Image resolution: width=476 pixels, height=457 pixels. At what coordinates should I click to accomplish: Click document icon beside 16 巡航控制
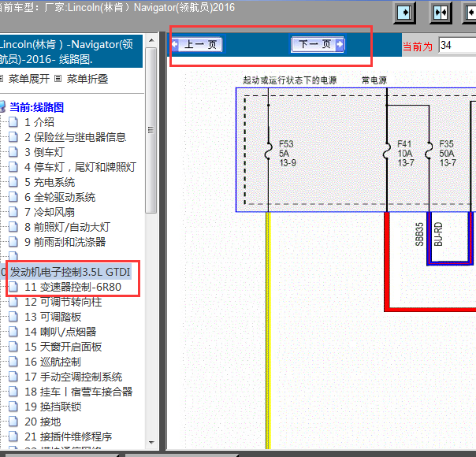point(13,361)
